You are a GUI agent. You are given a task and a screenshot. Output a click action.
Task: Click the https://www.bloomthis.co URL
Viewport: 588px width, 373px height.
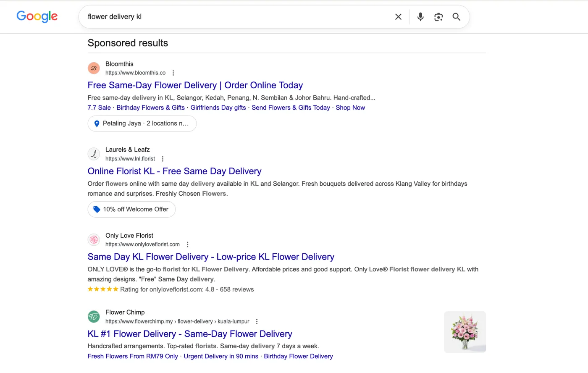click(x=135, y=73)
